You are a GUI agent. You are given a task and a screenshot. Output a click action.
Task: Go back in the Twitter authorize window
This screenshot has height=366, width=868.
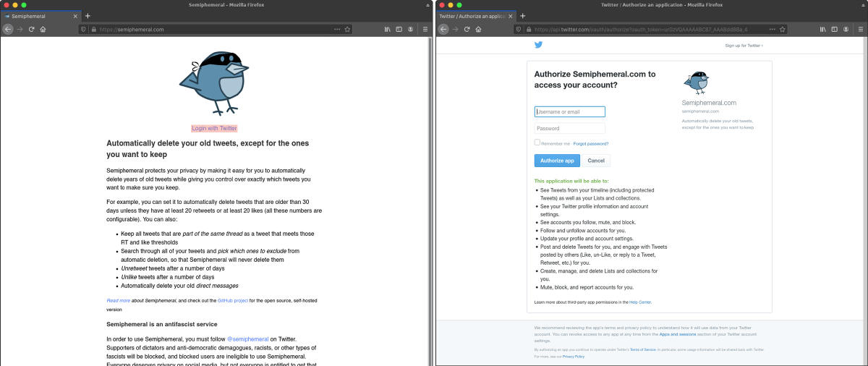(x=443, y=29)
